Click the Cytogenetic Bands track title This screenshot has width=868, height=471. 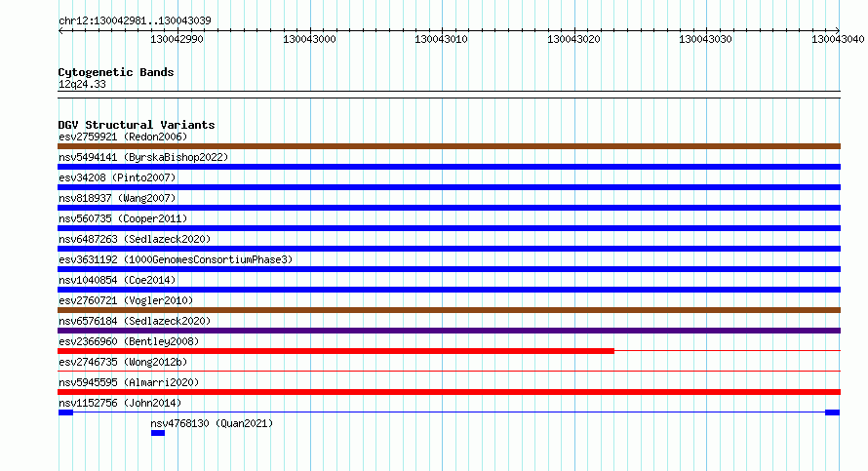click(x=116, y=72)
